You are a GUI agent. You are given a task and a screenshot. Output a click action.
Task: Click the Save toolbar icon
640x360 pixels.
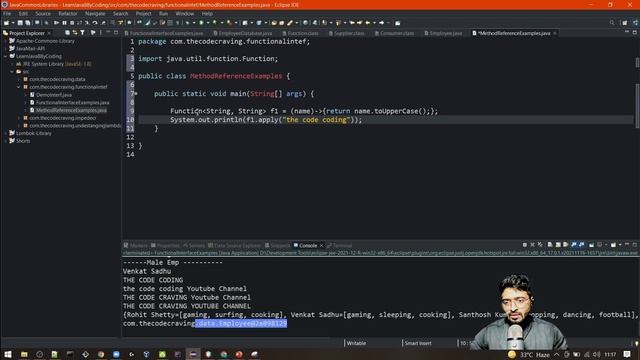click(20, 23)
